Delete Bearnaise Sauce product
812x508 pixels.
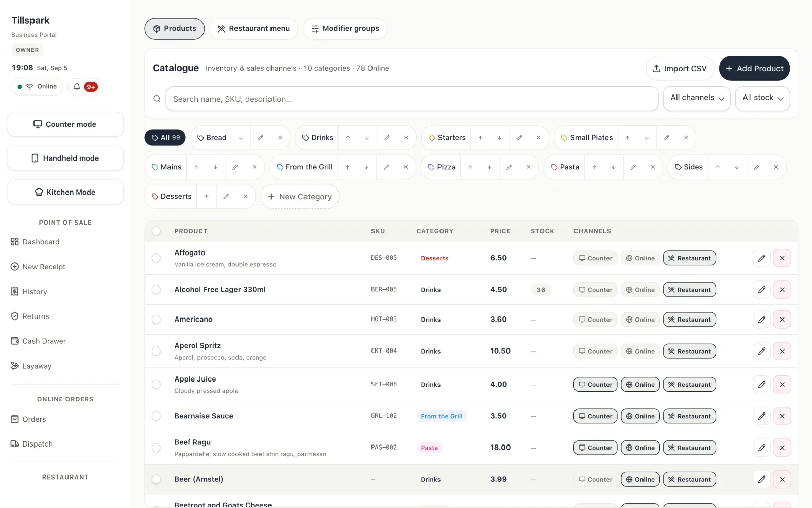pyautogui.click(x=782, y=416)
